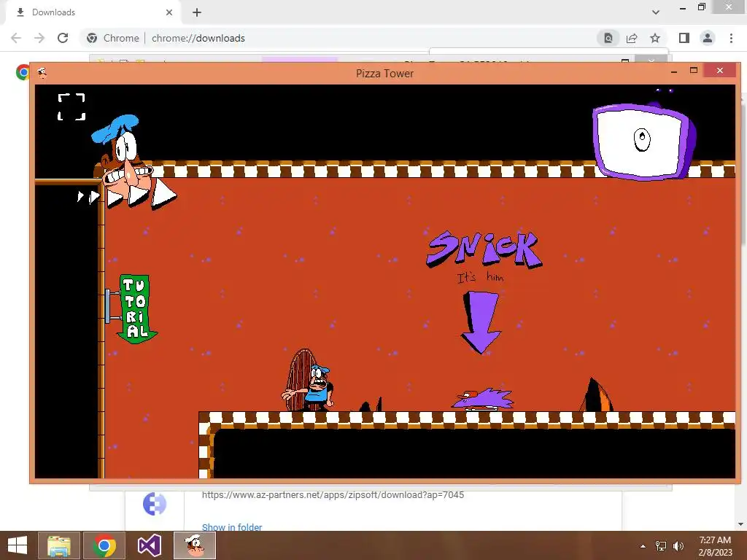Click the Pizza Tower title bar icon
Viewport: 747px width, 560px height.
point(42,73)
